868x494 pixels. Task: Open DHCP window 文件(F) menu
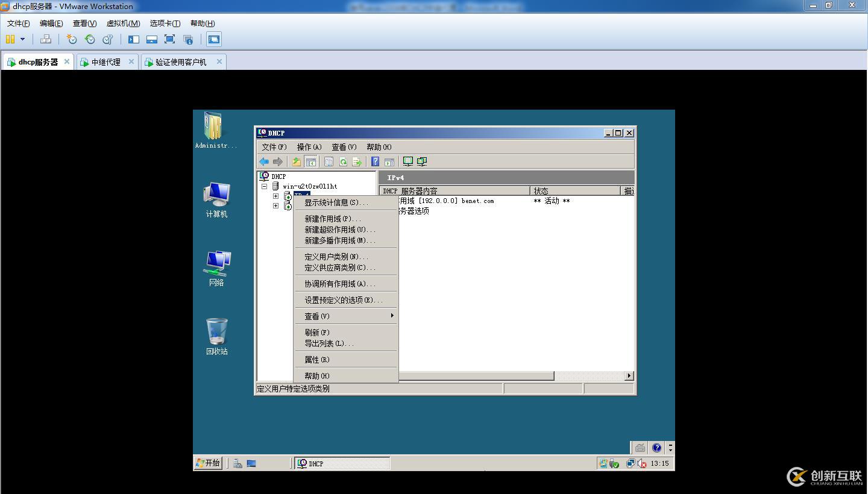(274, 147)
